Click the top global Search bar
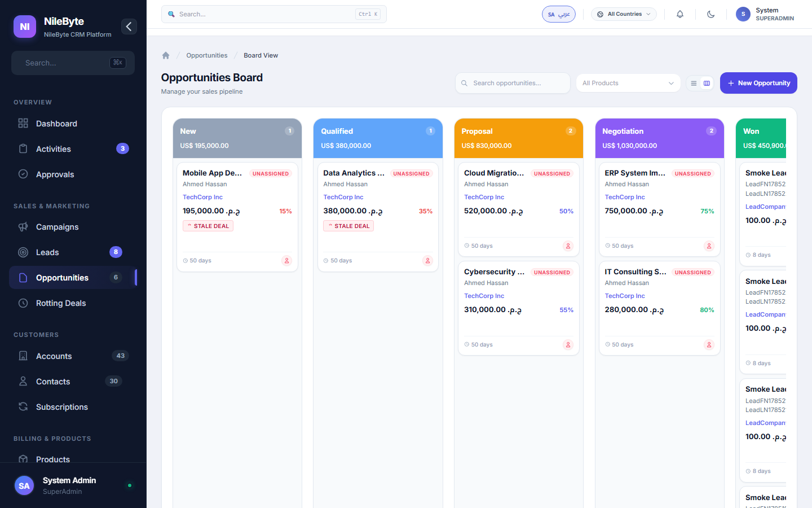The image size is (812, 508). click(x=274, y=14)
